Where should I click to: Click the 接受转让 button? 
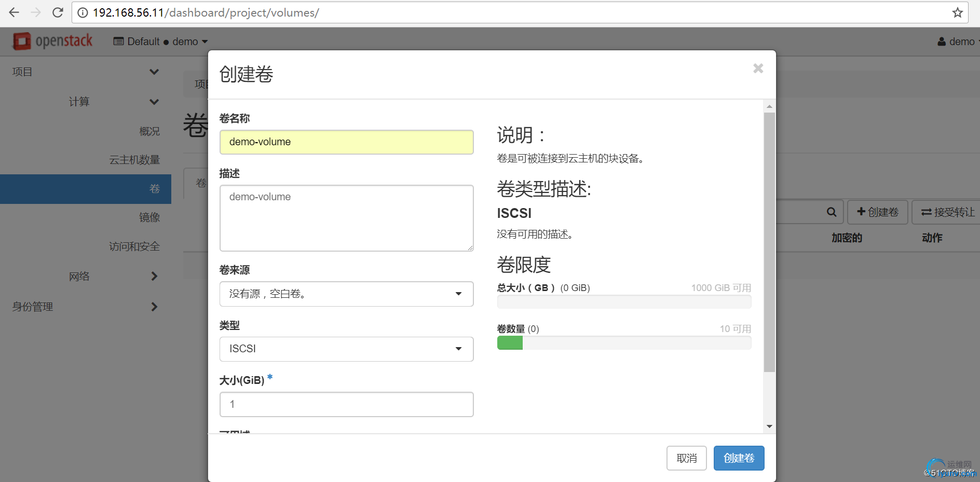[947, 212]
